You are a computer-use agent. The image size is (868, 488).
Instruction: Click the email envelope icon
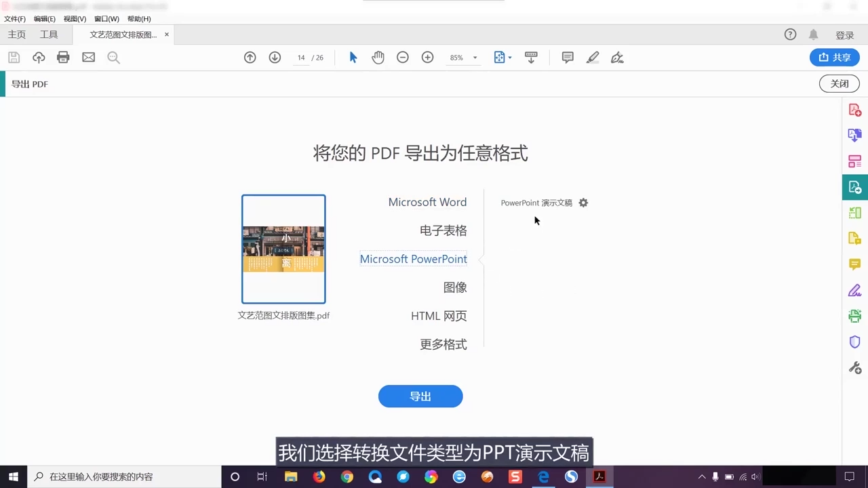pyautogui.click(x=88, y=58)
